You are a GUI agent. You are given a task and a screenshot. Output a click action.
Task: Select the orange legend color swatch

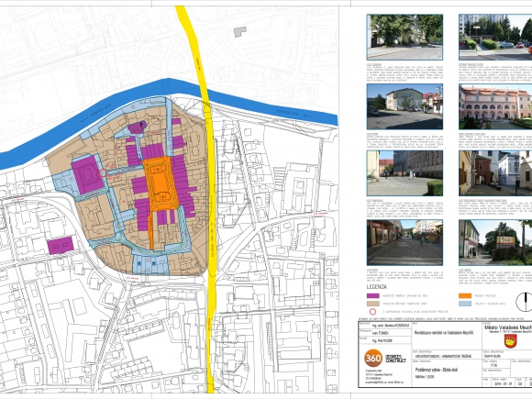(x=465, y=296)
